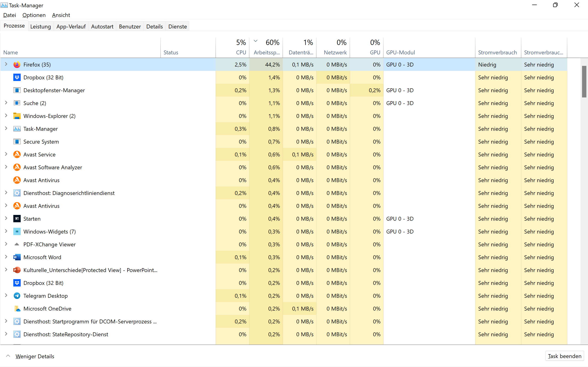This screenshot has width=588, height=367.
Task: Click the vertical scrollbar thumb
Action: click(x=584, y=82)
